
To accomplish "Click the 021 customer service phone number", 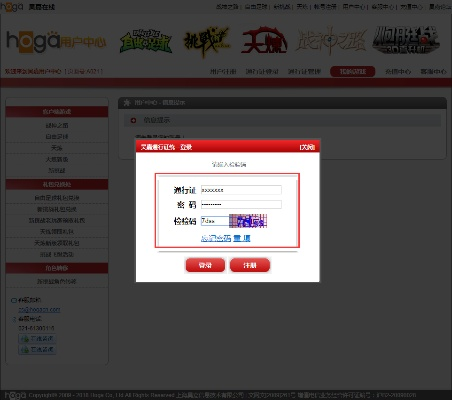I will coord(36,328).
